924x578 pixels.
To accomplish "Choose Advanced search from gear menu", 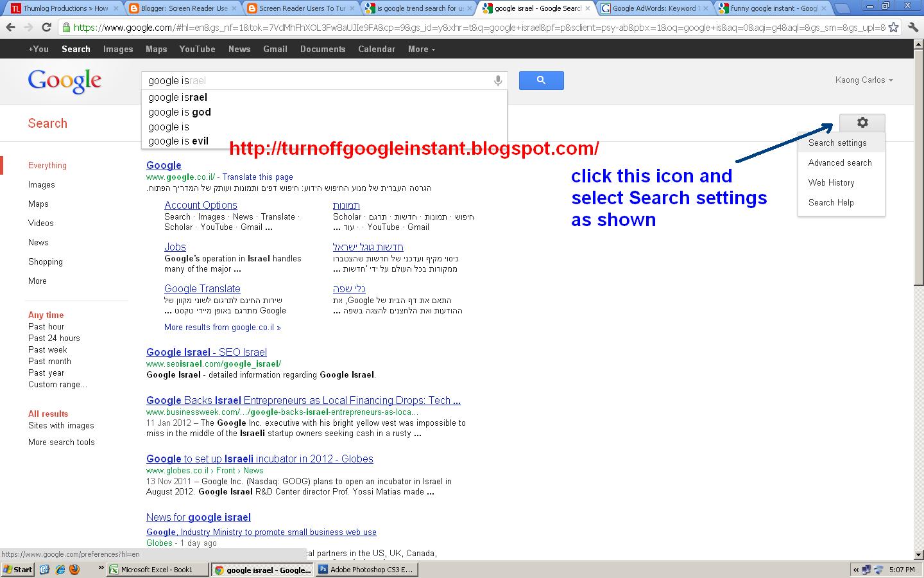I will click(841, 163).
